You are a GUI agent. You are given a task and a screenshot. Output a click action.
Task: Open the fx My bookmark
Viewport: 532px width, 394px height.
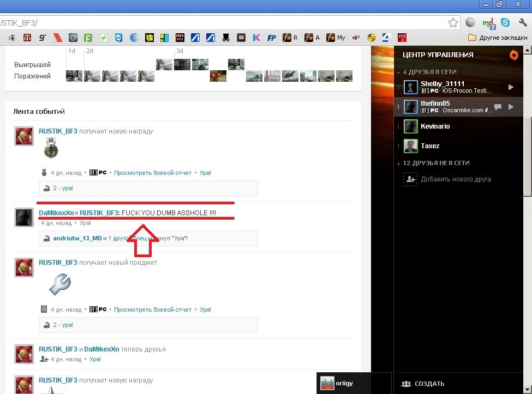click(x=336, y=38)
